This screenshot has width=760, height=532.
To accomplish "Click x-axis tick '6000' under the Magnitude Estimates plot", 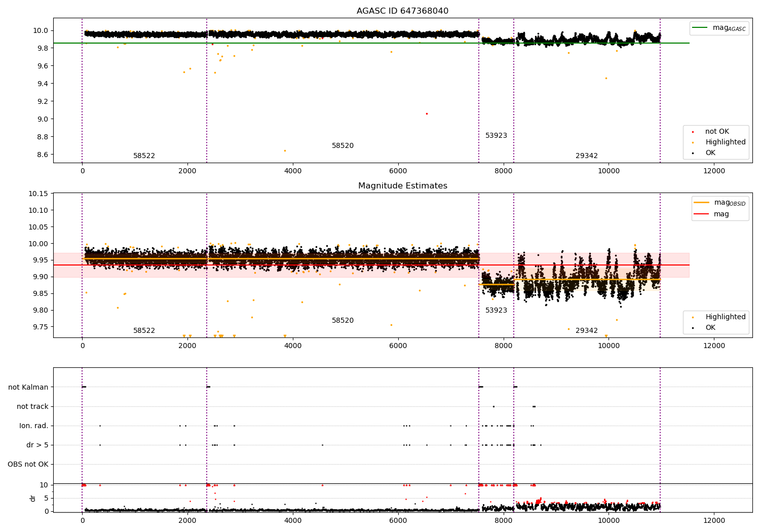I will (398, 346).
